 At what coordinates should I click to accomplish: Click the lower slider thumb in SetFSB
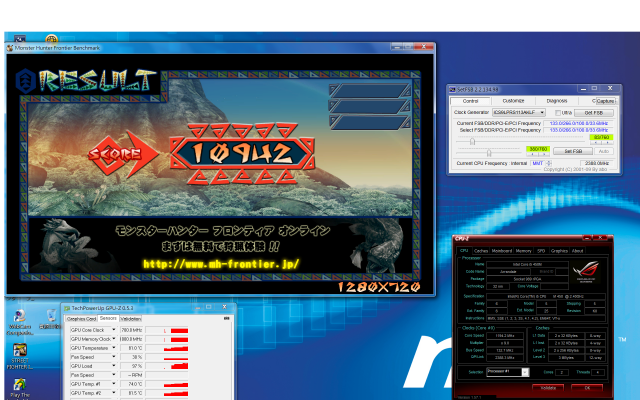click(x=489, y=153)
